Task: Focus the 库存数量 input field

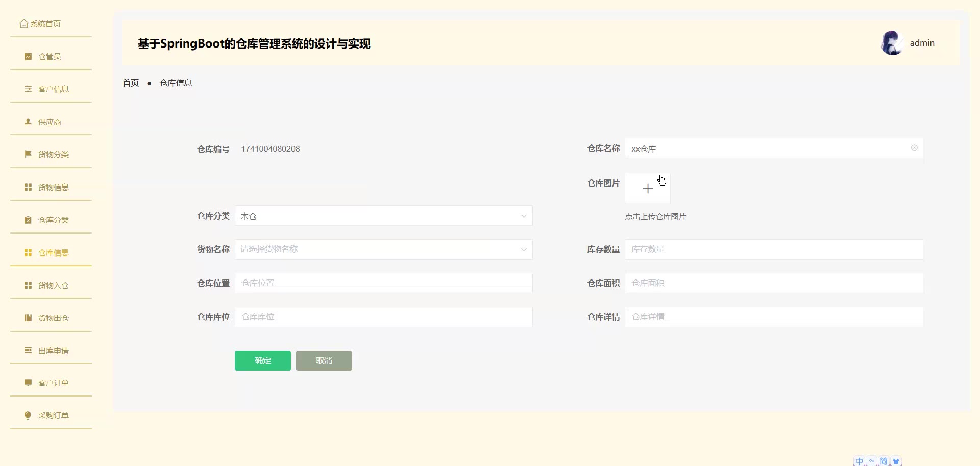Action: pos(774,249)
